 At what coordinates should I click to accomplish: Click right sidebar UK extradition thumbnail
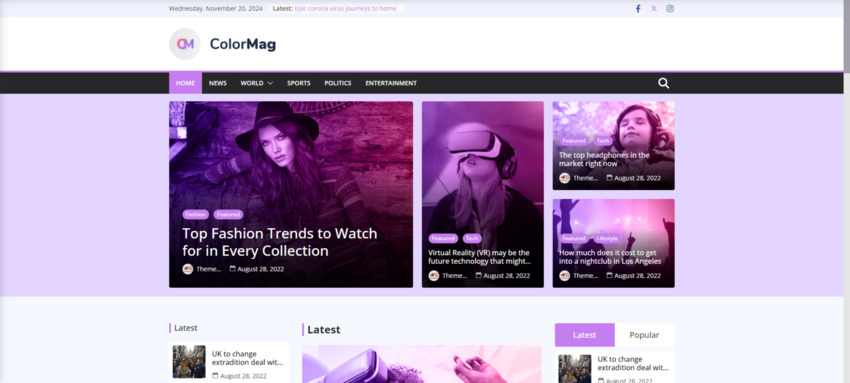click(575, 369)
